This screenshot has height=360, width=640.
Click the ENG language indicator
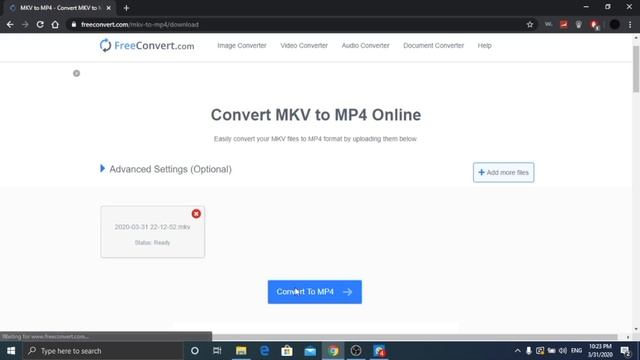coord(576,351)
